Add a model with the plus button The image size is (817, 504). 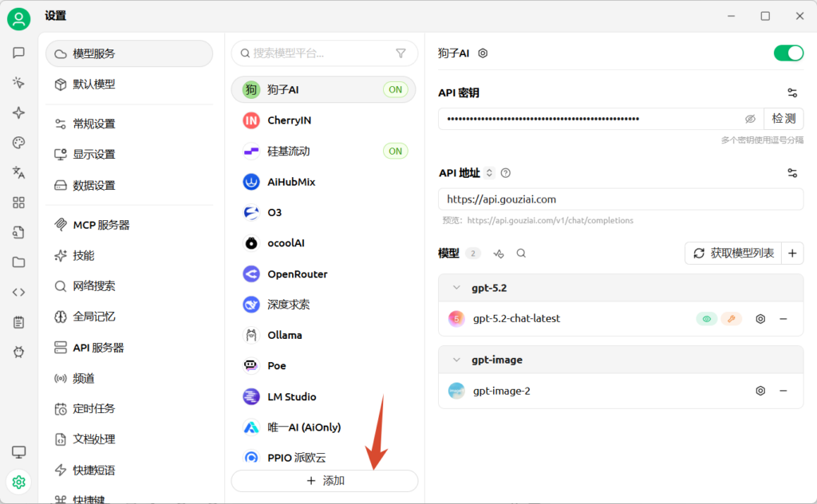click(792, 253)
